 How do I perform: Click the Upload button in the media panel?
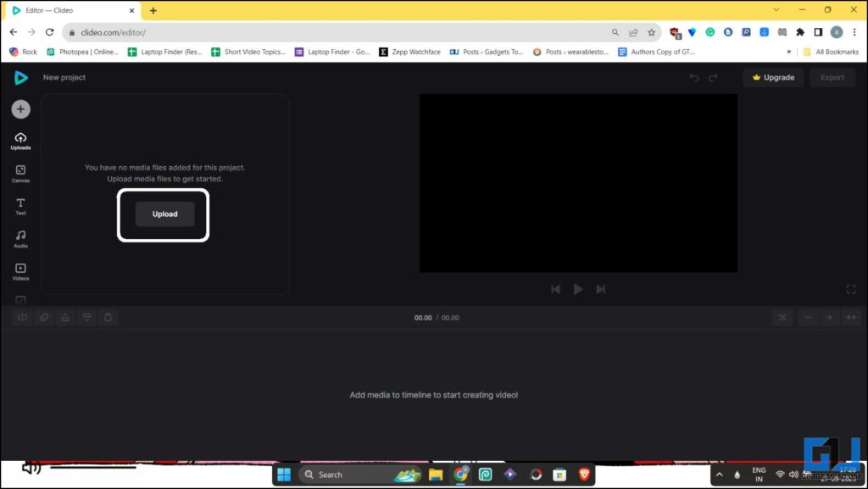(164, 214)
